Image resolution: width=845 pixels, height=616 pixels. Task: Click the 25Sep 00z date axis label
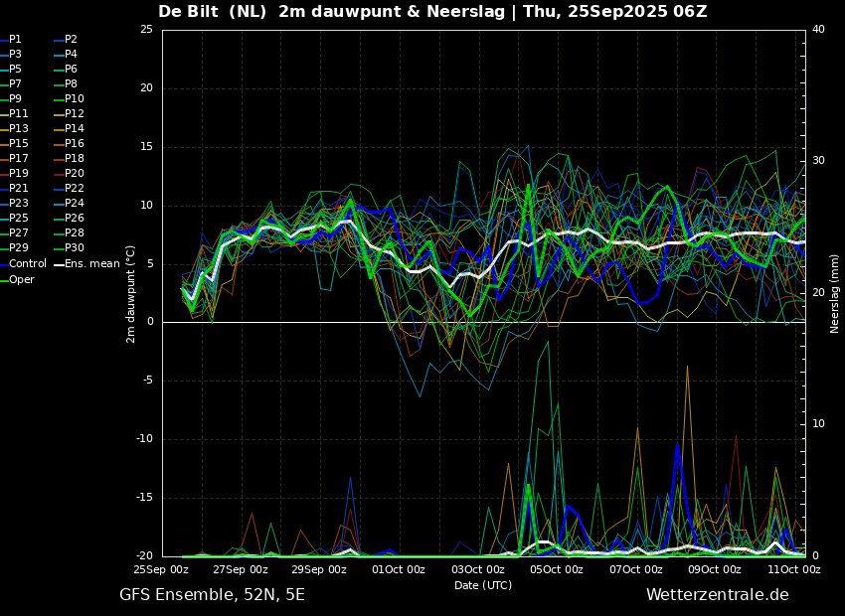tap(161, 569)
